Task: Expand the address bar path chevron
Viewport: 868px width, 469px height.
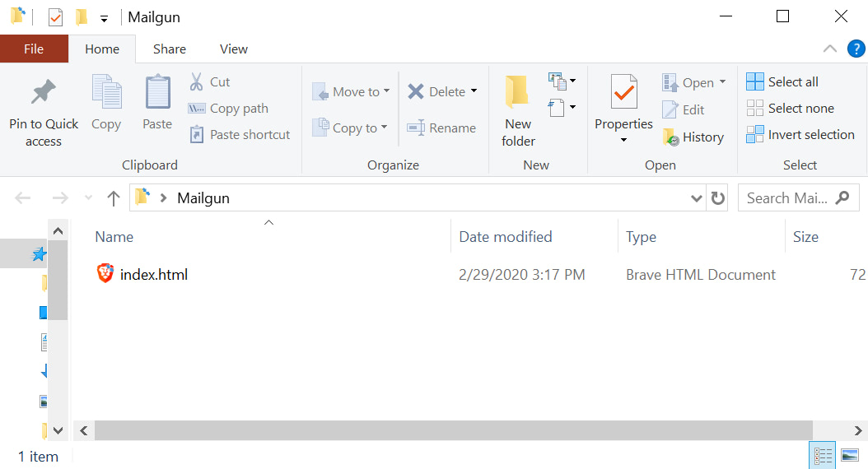Action: coord(163,198)
